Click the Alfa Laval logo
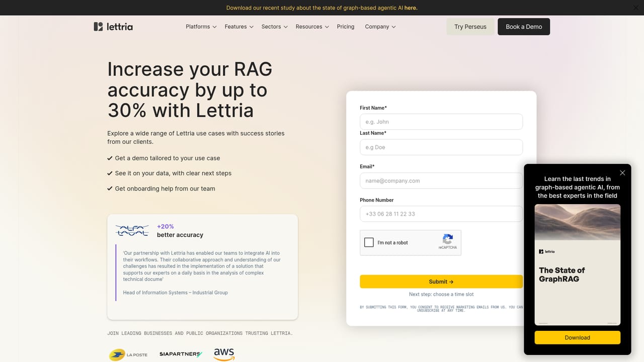The height and width of the screenshot is (362, 644). pyautogui.click(x=132, y=230)
